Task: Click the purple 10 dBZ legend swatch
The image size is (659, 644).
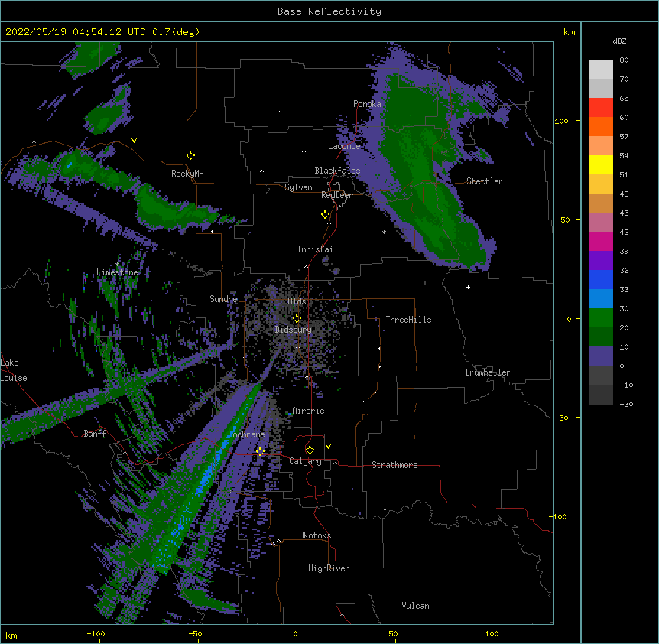Action: [601, 356]
